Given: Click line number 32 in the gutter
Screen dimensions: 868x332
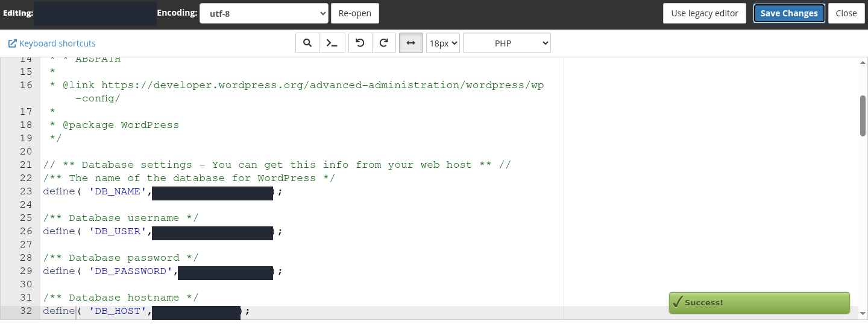Looking at the screenshot, I should tap(26, 311).
